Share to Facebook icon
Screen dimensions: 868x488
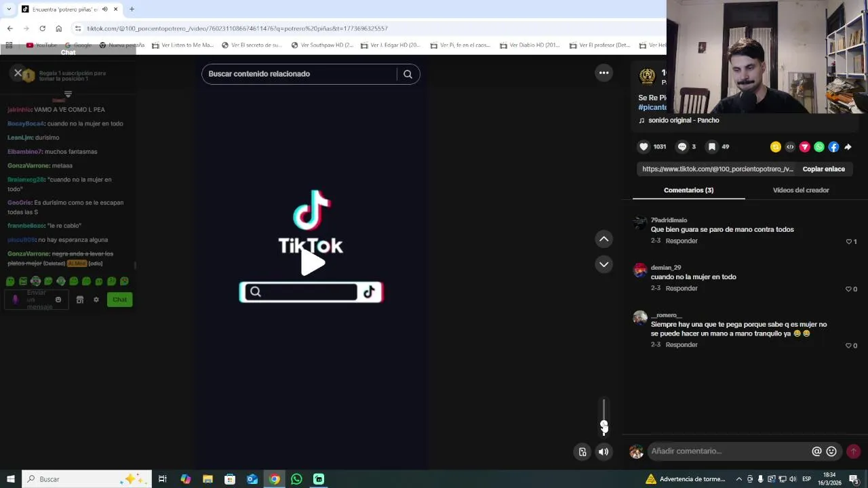click(833, 146)
